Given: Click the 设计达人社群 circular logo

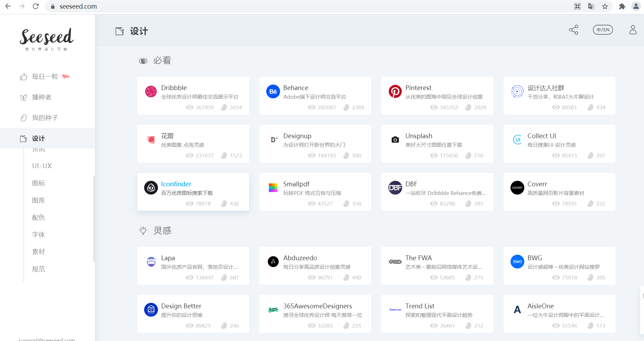Looking at the screenshot, I should 517,91.
